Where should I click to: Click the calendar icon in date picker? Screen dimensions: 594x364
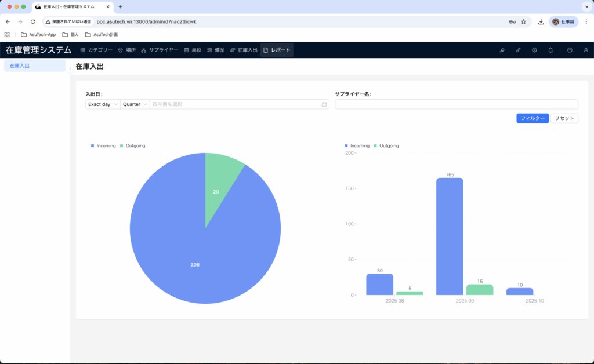click(x=324, y=104)
